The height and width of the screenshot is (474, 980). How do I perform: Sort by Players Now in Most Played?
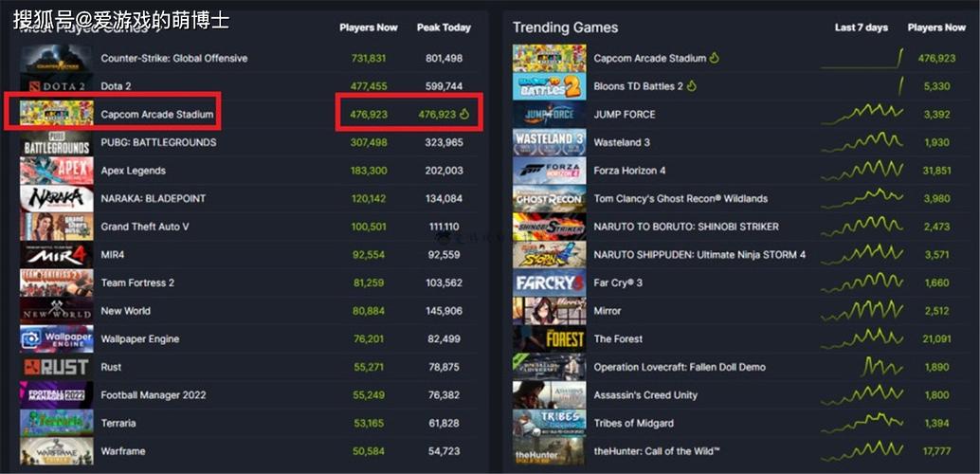(369, 27)
